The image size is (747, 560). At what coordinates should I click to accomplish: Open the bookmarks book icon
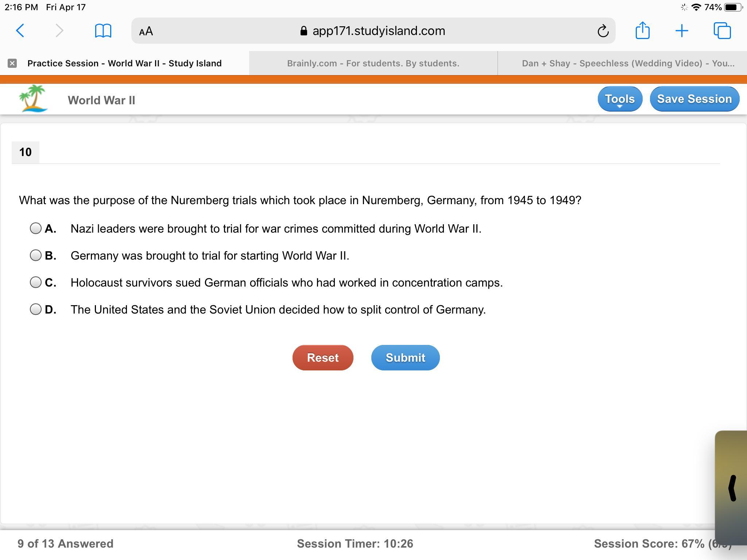pos(103,31)
